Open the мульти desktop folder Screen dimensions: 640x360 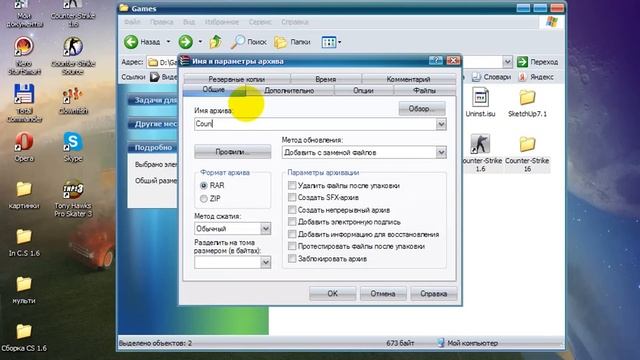tap(24, 290)
